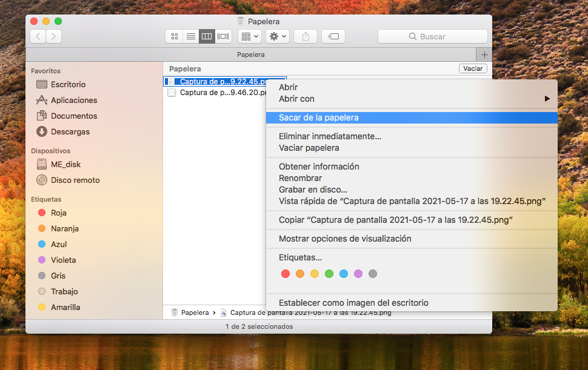Image resolution: width=588 pixels, height=370 pixels.
Task: Click the Buscar search field
Action: click(x=432, y=36)
